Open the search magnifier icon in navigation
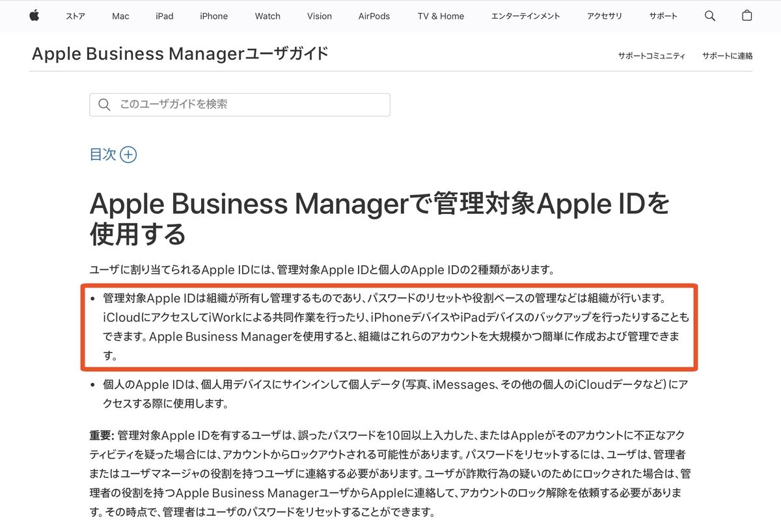The height and width of the screenshot is (532, 781). [x=710, y=16]
